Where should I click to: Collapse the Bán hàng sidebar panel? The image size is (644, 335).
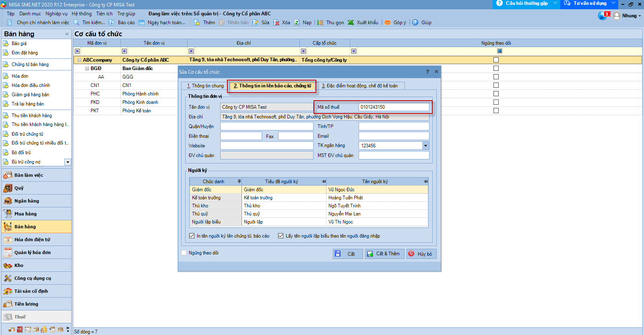point(67,34)
